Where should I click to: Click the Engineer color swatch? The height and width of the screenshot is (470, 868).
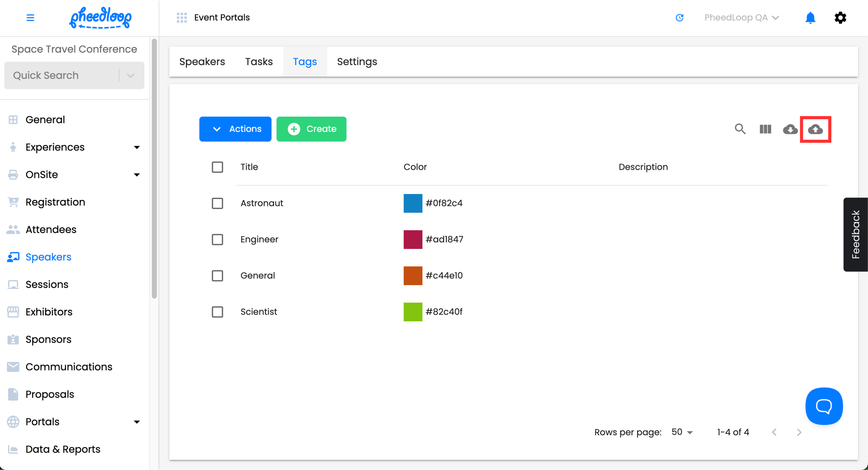412,239
